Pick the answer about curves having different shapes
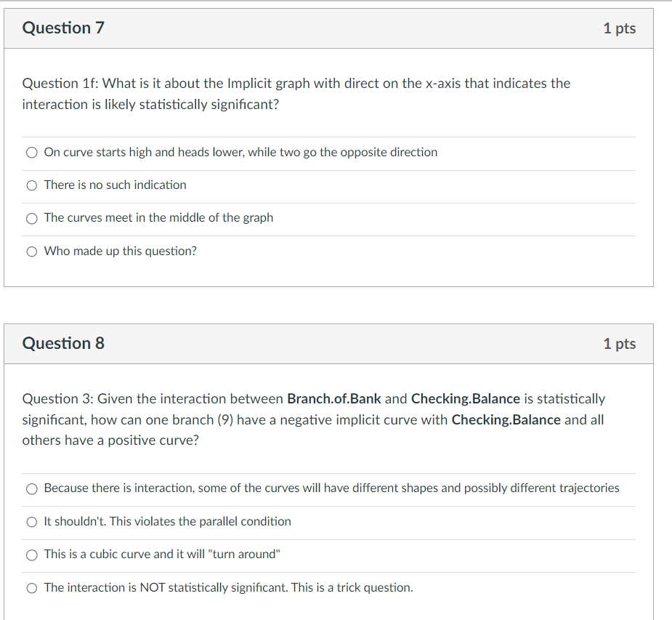The width and height of the screenshot is (672, 620). point(32,488)
